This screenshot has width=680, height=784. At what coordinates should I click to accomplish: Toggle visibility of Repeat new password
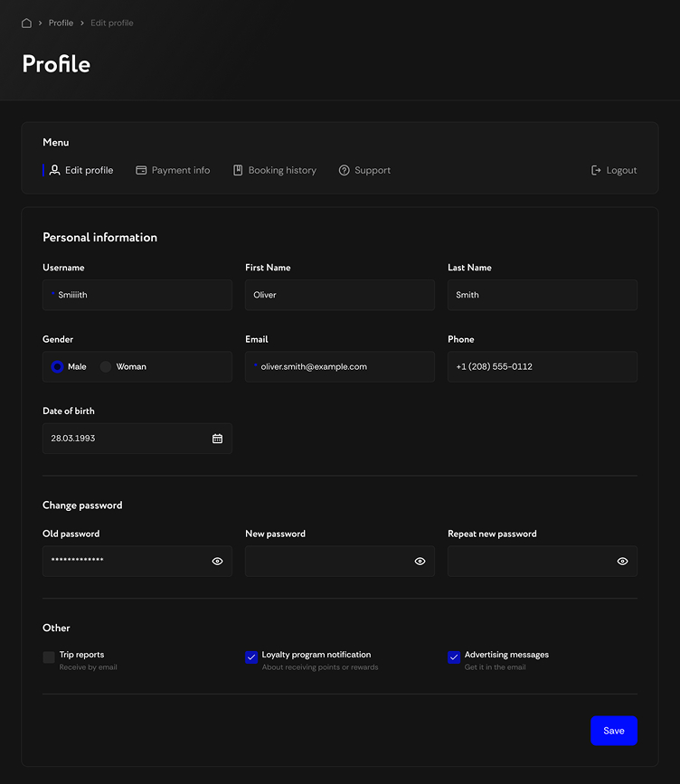[622, 562]
